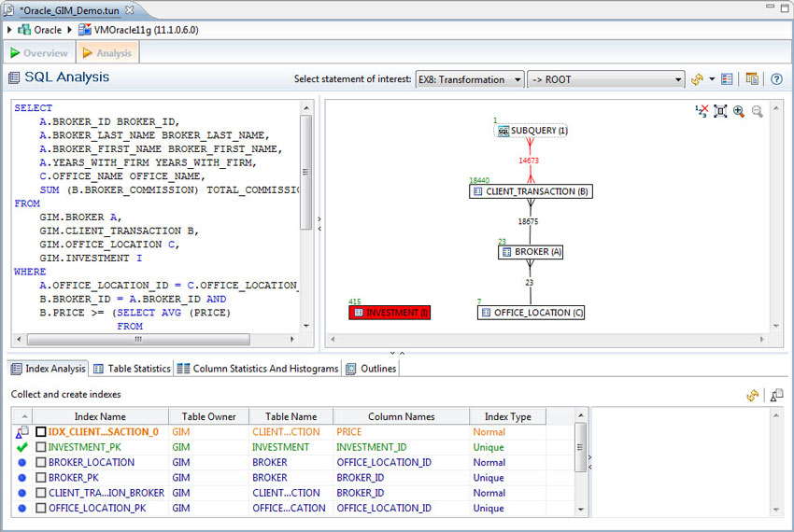
Task: Open the dropdown arrow beside the refresh icon
Action: (x=712, y=79)
